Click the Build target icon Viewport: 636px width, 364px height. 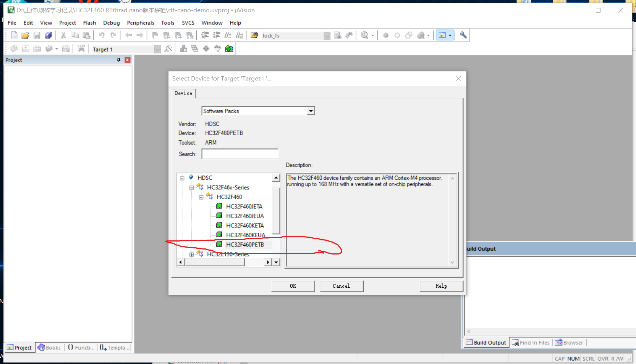26,49
